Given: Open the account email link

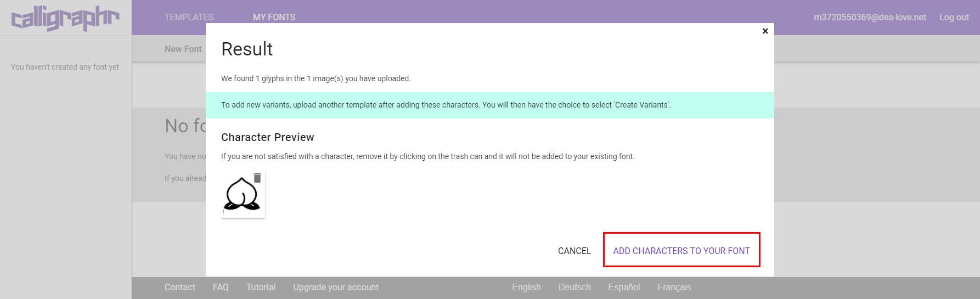Looking at the screenshot, I should [x=870, y=17].
